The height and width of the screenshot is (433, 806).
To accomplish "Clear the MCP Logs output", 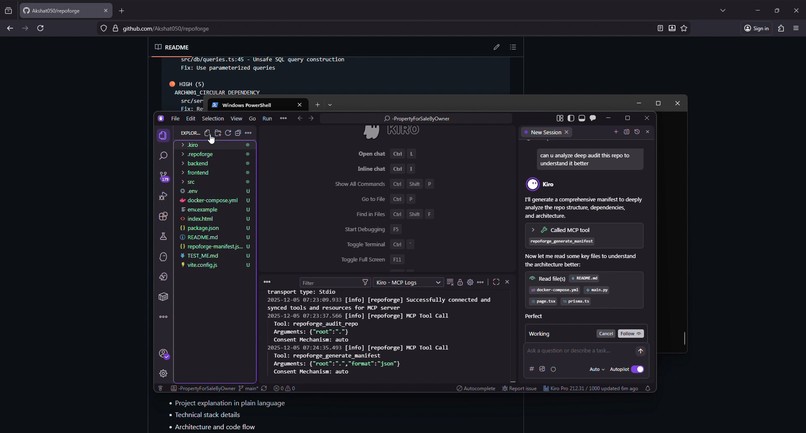I will click(x=450, y=282).
